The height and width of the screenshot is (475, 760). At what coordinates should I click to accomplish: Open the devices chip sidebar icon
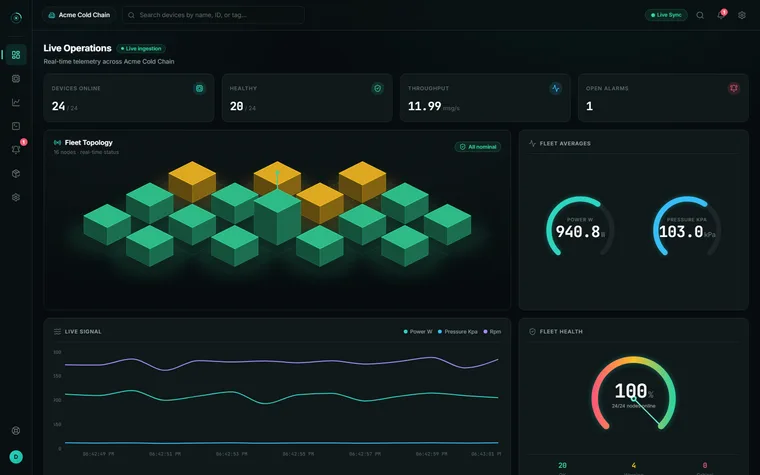click(16, 79)
